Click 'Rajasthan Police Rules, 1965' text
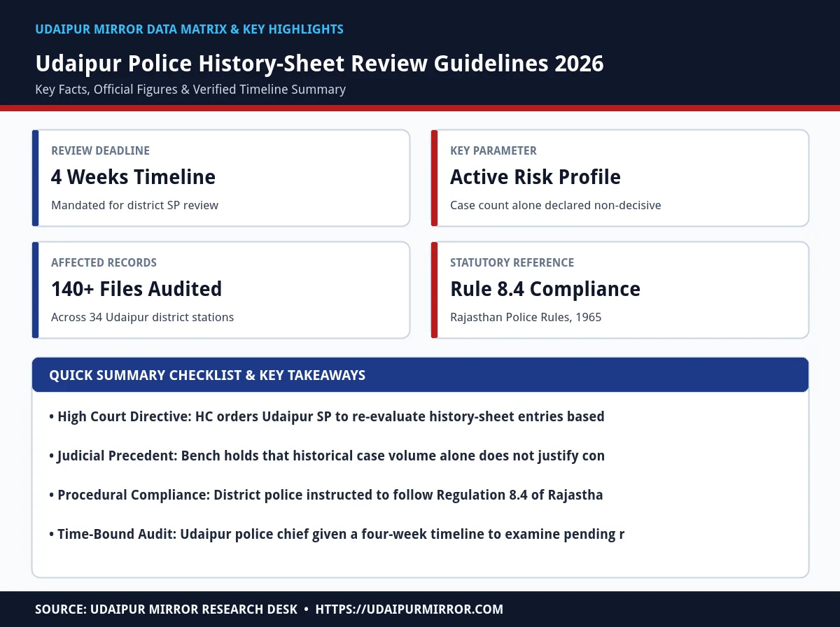This screenshot has width=840, height=627. pyautogui.click(x=526, y=318)
